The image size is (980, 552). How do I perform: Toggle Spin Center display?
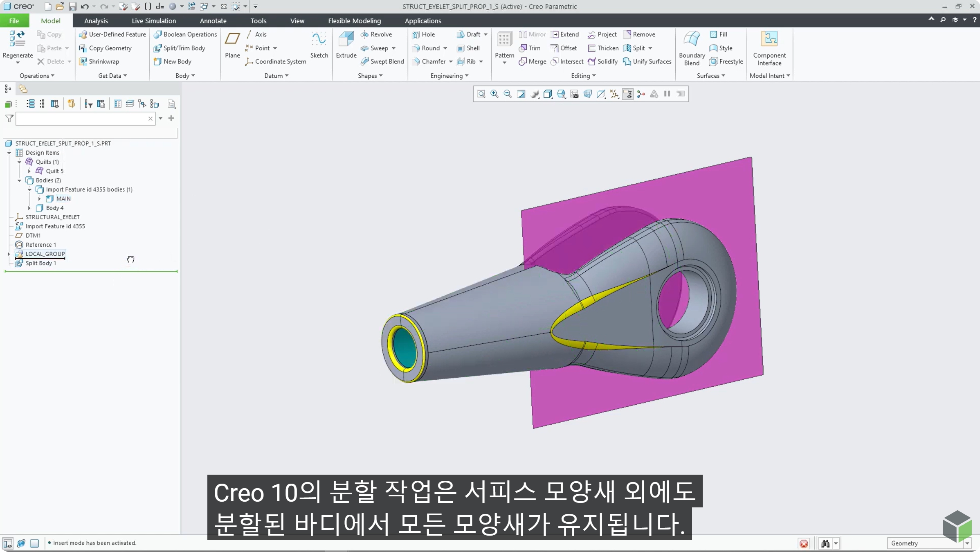click(641, 94)
